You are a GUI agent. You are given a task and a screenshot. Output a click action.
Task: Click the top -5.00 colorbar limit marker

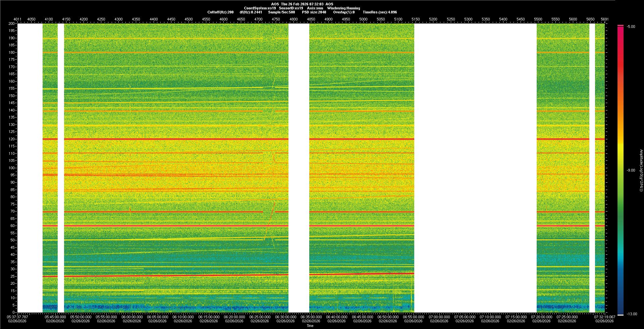coord(621,26)
